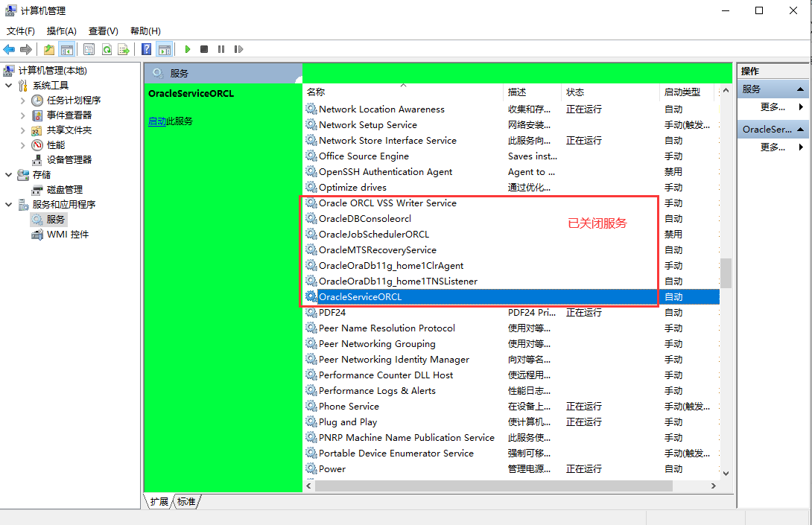Expand the 共享文件夹 node arrow
This screenshot has height=525, width=812.
point(23,130)
